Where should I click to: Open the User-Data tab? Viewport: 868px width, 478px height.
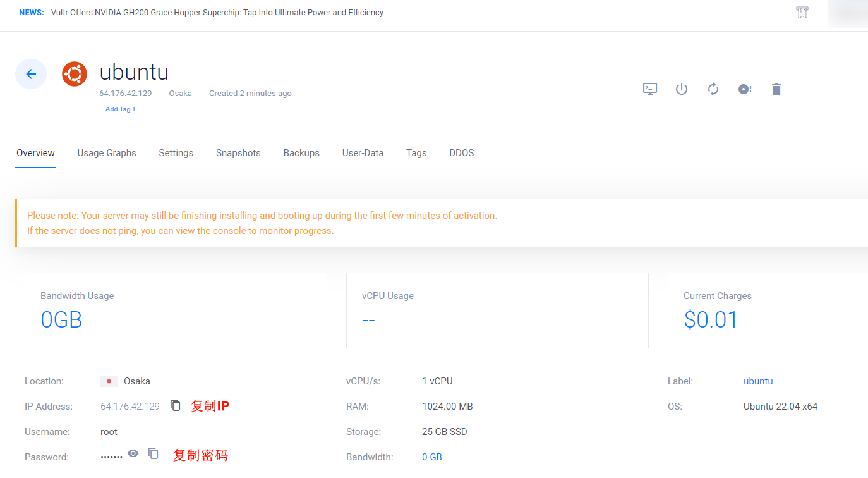[x=363, y=153]
